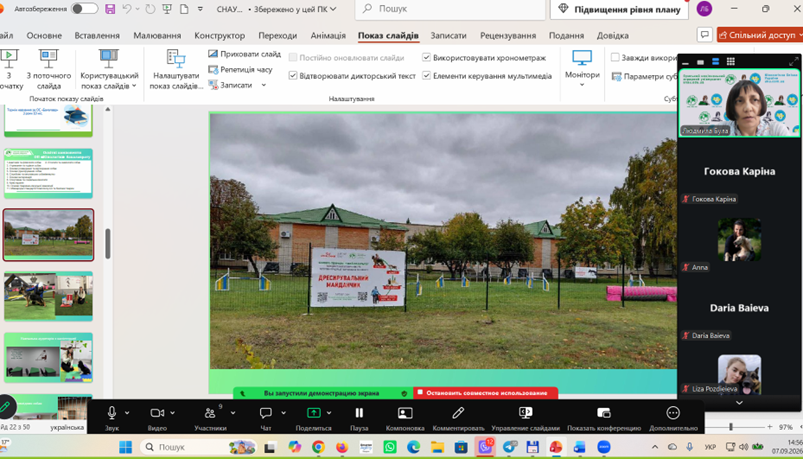Open the Zoom Участники participants icon
The image size is (803, 459).
(x=210, y=413)
